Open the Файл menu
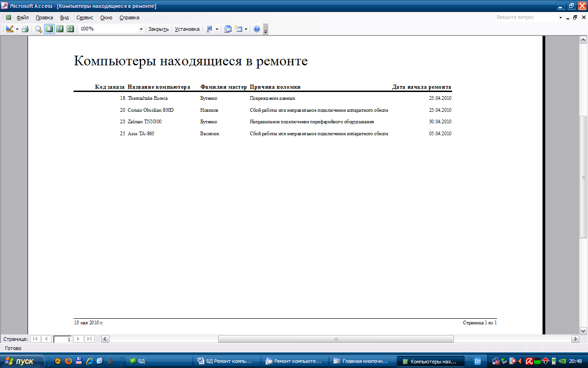The width and height of the screenshot is (588, 368). [23, 17]
